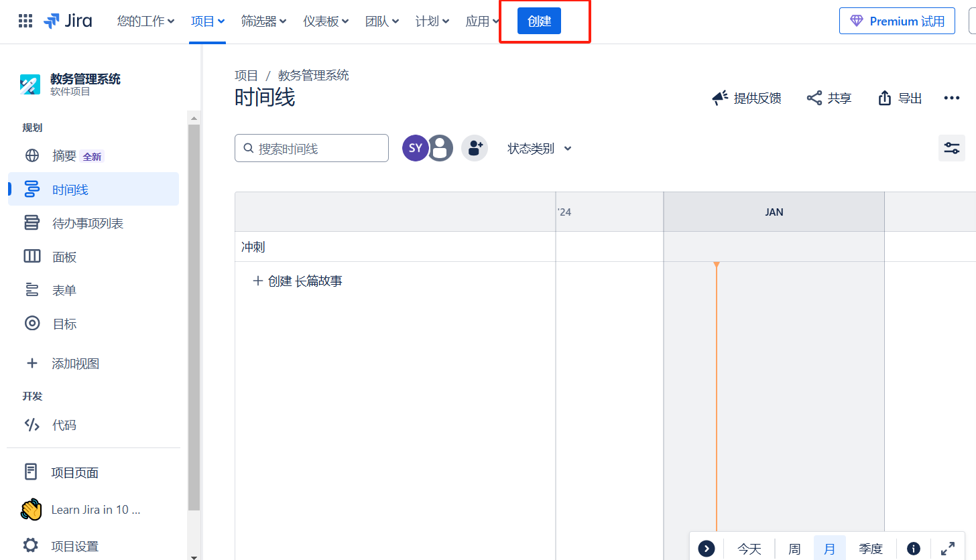Select the unassigned grey avatar filter
This screenshot has height=560, width=976.
[440, 148]
